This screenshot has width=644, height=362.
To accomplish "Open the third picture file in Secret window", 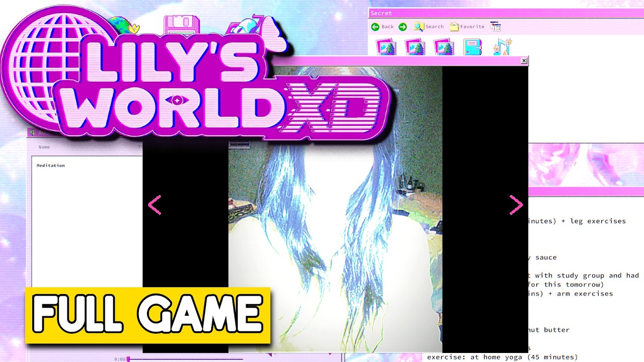I will tap(444, 47).
